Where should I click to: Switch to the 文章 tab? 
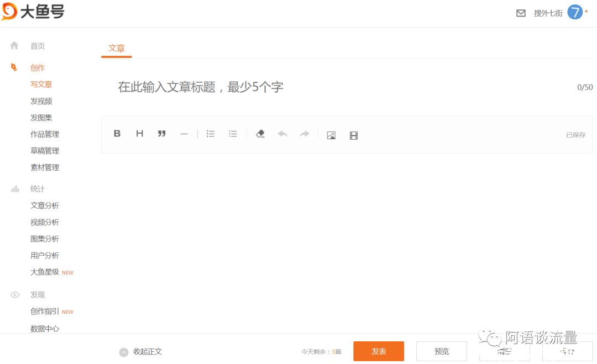click(x=117, y=48)
